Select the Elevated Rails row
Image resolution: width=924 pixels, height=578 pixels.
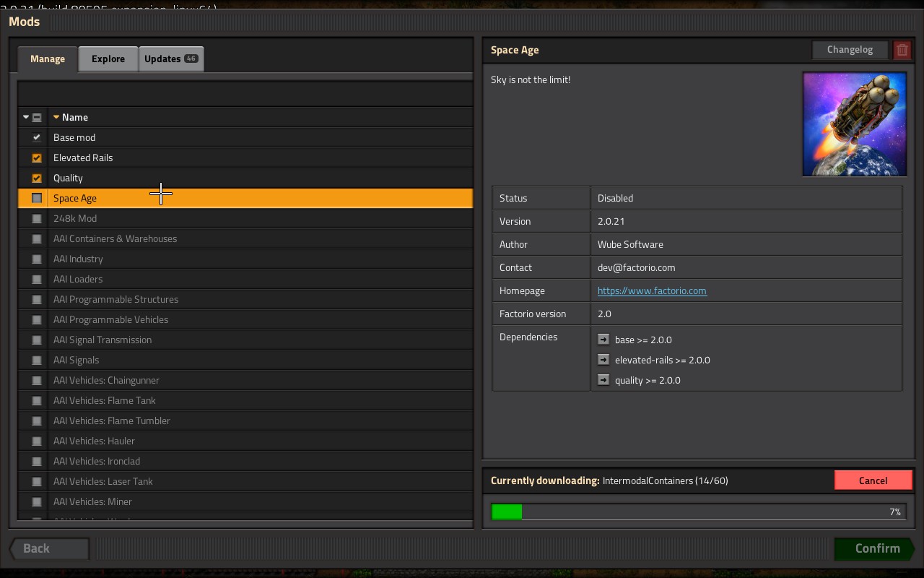click(245, 158)
